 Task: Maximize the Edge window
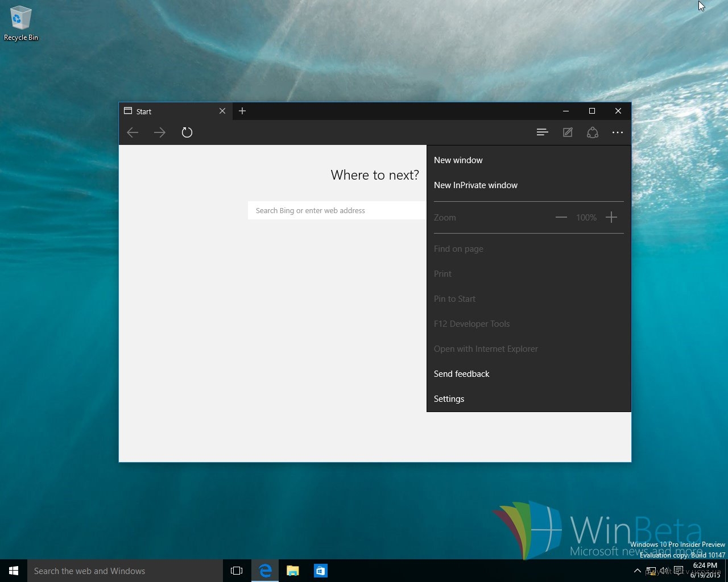[591, 111]
